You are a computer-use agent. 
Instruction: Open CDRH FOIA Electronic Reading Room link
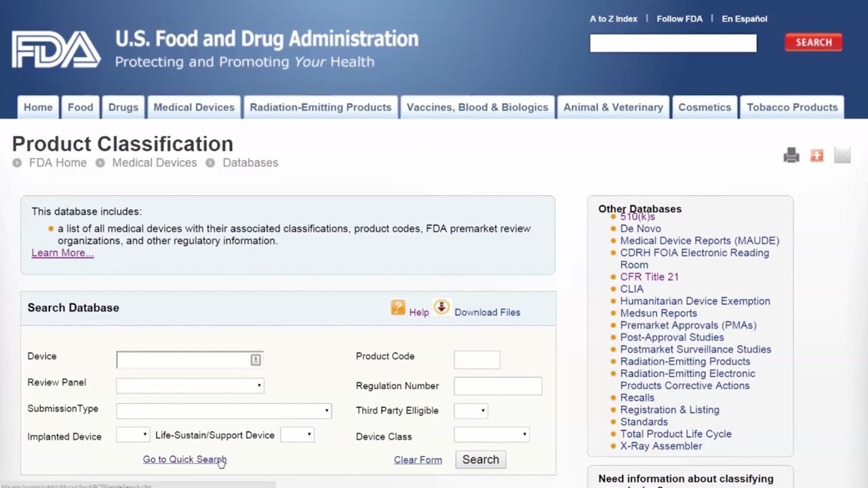click(x=694, y=259)
